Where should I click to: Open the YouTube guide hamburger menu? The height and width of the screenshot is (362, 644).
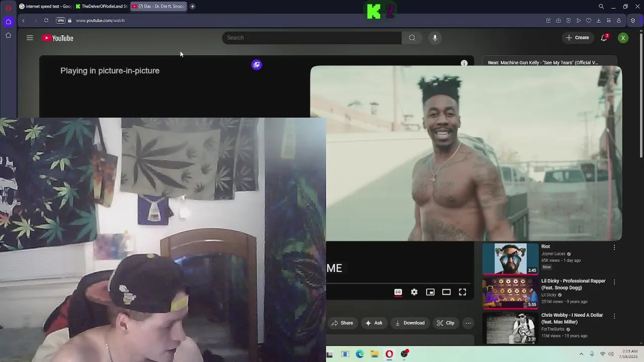coord(30,38)
